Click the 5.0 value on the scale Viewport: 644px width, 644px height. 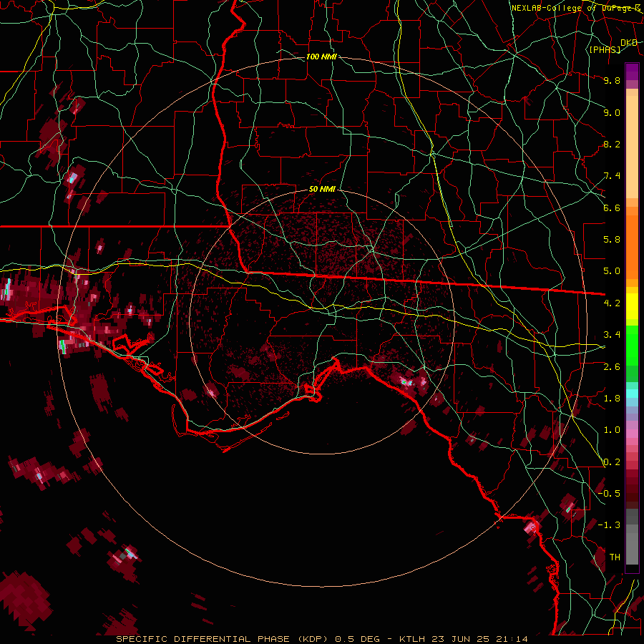[612, 271]
